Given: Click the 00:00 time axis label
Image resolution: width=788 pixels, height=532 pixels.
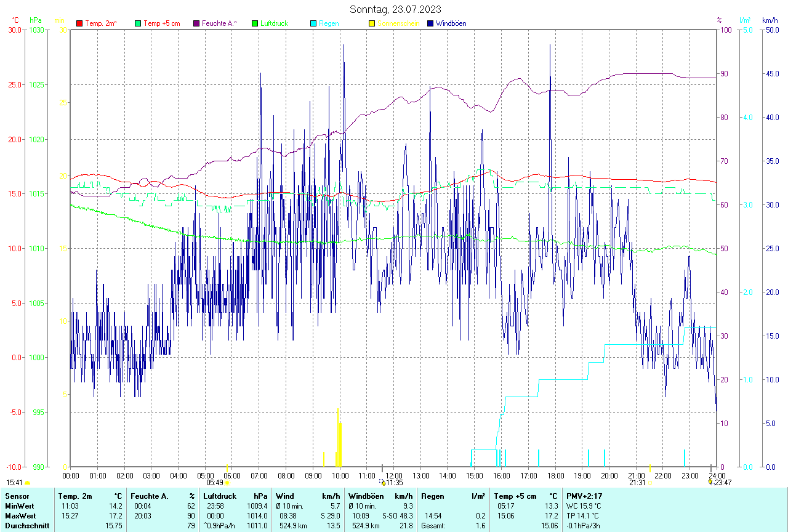Looking at the screenshot, I should point(71,475).
